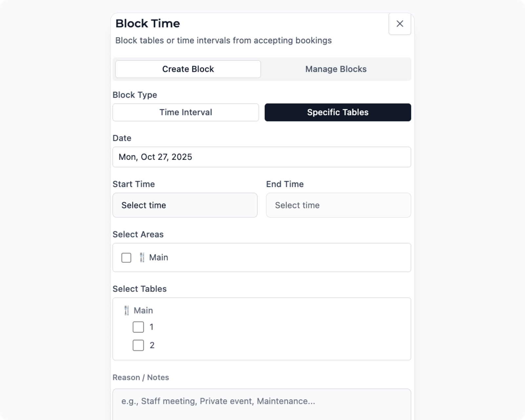The image size is (525, 420).
Task: Click the fork-and-knife icon in Select Areas
Action: tap(142, 258)
